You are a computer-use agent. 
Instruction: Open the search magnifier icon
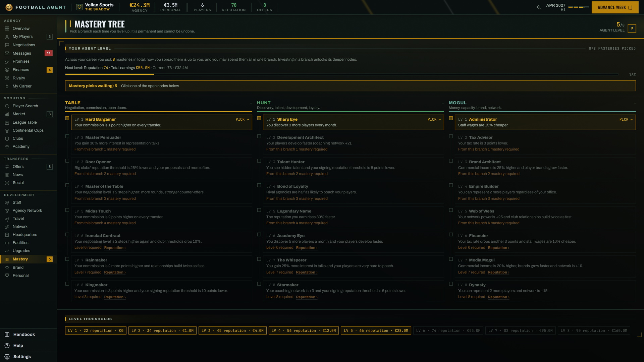(539, 7)
